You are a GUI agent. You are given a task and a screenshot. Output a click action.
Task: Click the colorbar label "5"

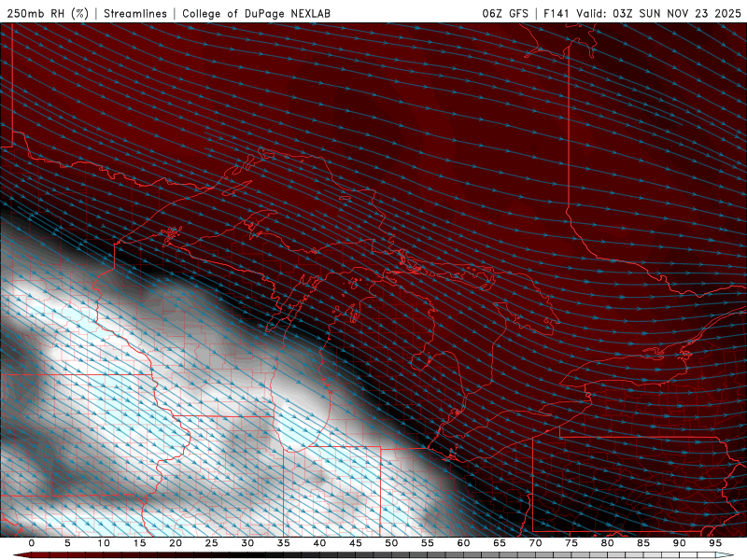tap(67, 543)
